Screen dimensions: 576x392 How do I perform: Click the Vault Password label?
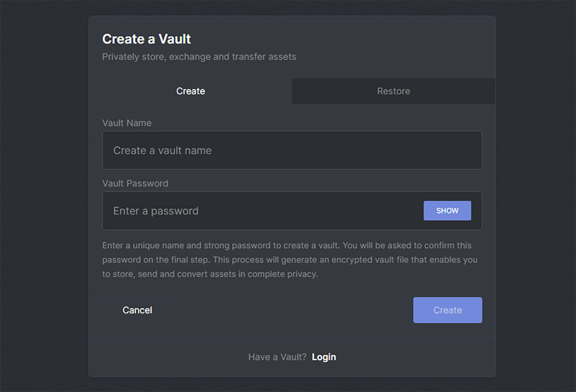[135, 183]
